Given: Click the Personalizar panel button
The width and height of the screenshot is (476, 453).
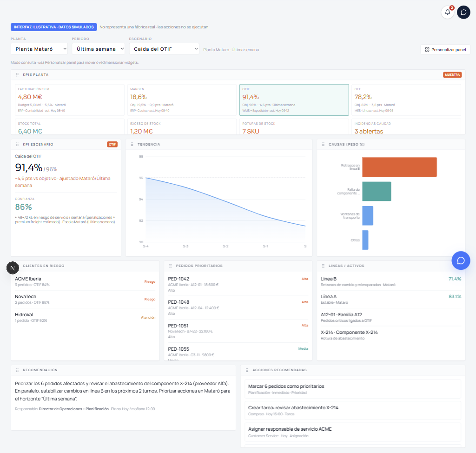Looking at the screenshot, I should tap(445, 49).
